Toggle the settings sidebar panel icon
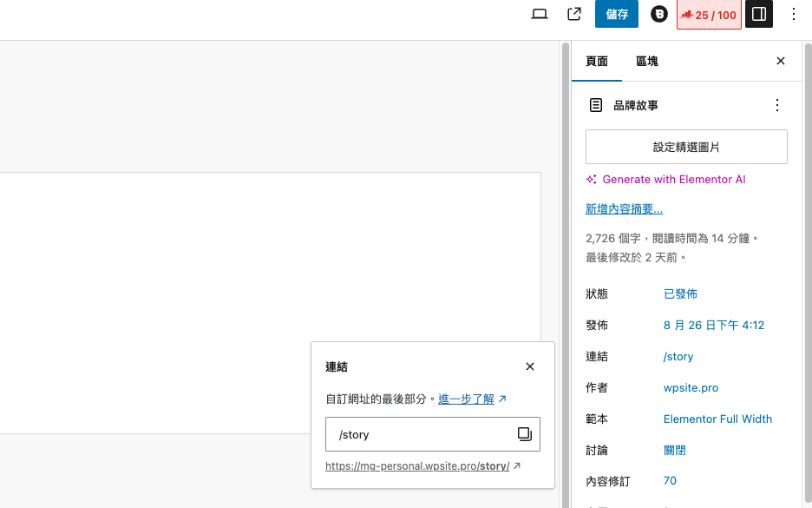 tap(758, 14)
